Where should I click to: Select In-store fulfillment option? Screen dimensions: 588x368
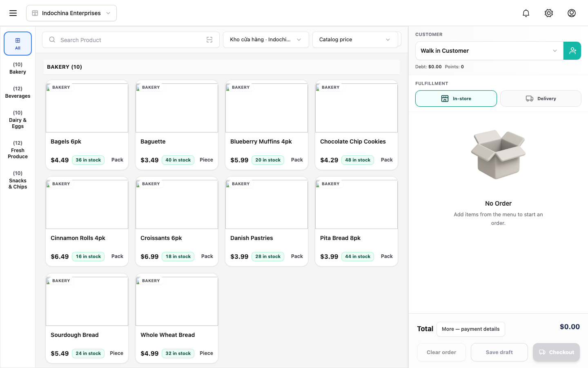tap(456, 99)
